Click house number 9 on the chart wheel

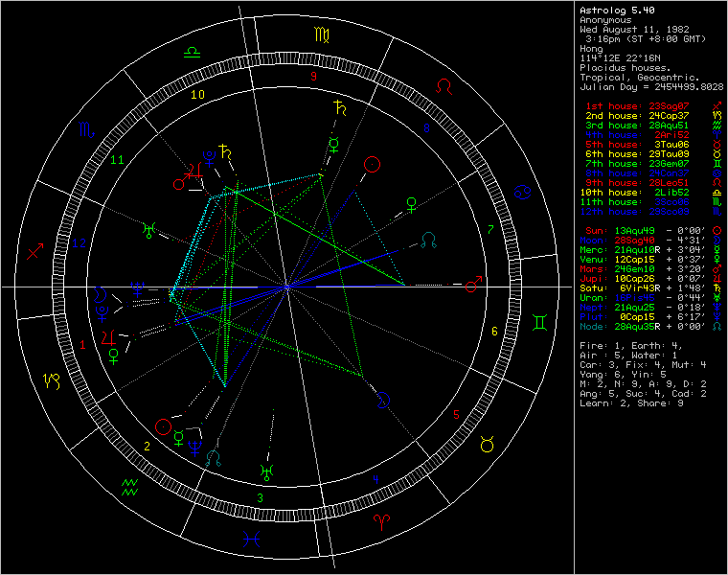313,77
